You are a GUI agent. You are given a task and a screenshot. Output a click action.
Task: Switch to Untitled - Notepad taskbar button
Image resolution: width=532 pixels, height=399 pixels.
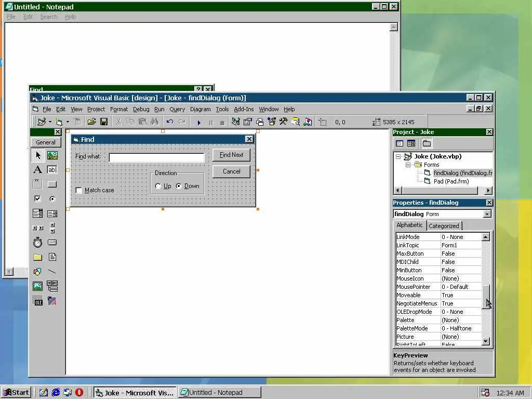coord(220,393)
